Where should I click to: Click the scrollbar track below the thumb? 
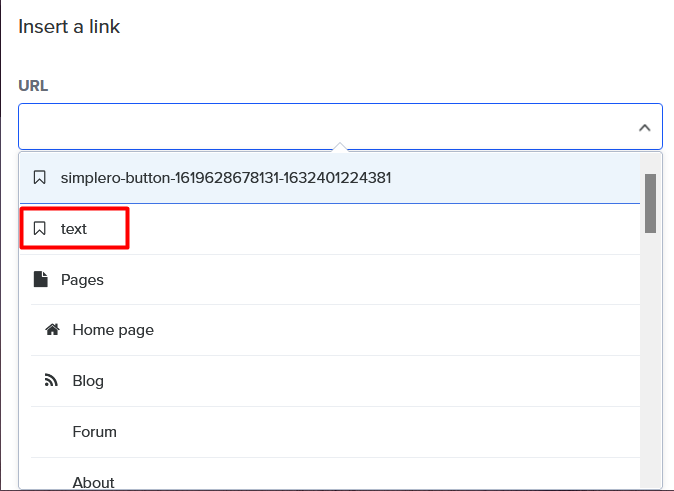point(650,361)
